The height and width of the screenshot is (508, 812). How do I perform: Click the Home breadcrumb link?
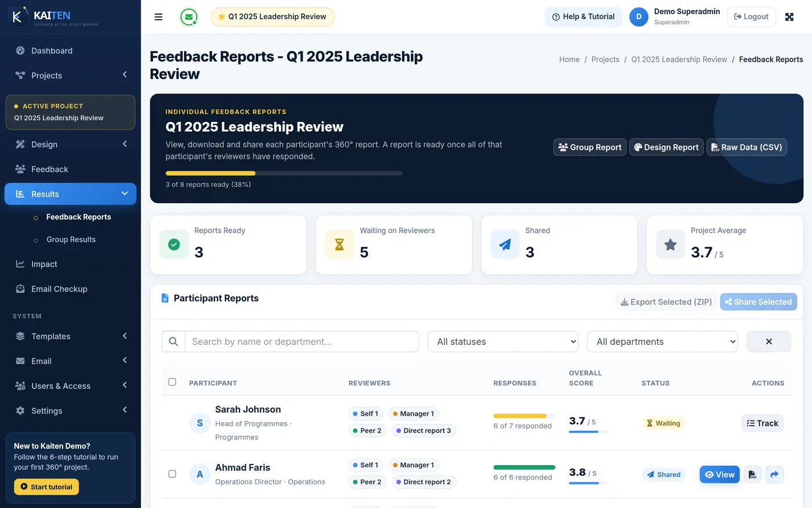[x=570, y=59]
